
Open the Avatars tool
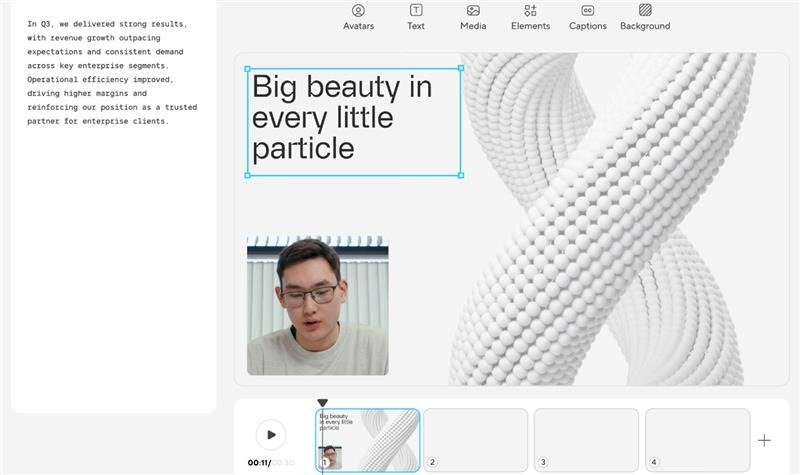pos(358,11)
